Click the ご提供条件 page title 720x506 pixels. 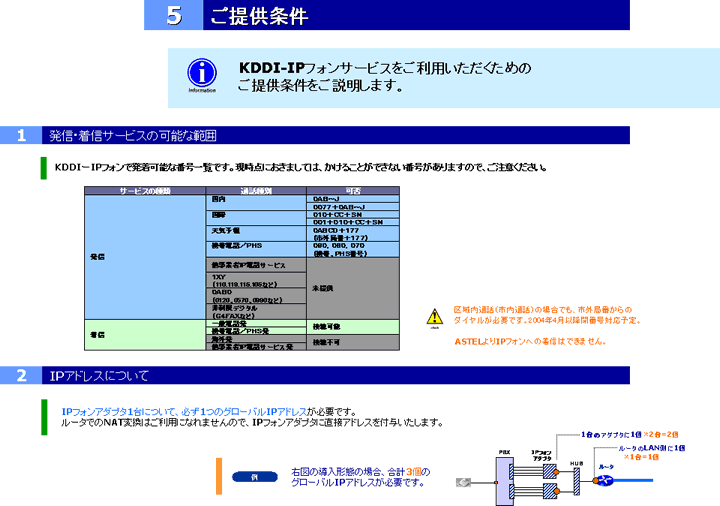click(x=259, y=17)
